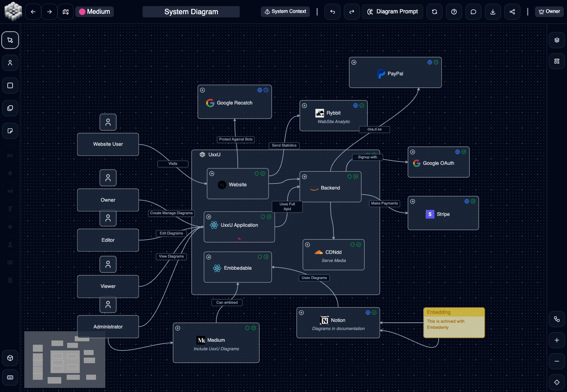The height and width of the screenshot is (392, 567).
Task: Open the comments chat bubble icon
Action: click(473, 12)
